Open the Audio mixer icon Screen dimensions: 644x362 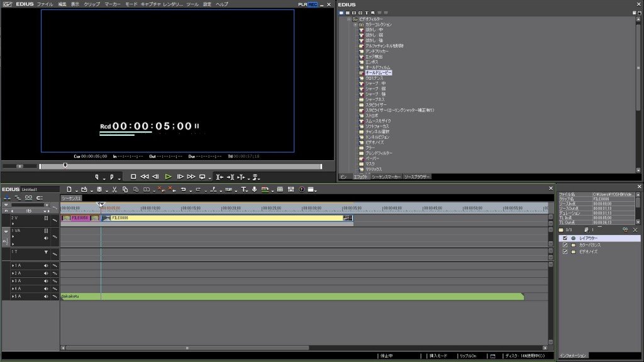tap(291, 189)
